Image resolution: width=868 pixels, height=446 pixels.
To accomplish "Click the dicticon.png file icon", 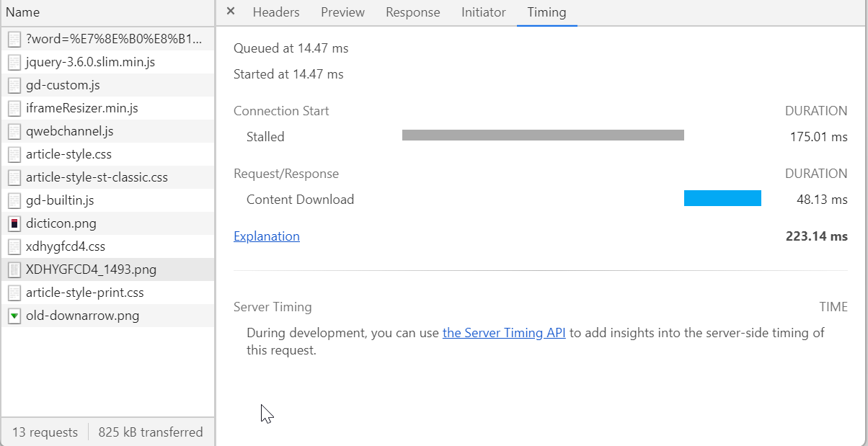I will (x=14, y=223).
